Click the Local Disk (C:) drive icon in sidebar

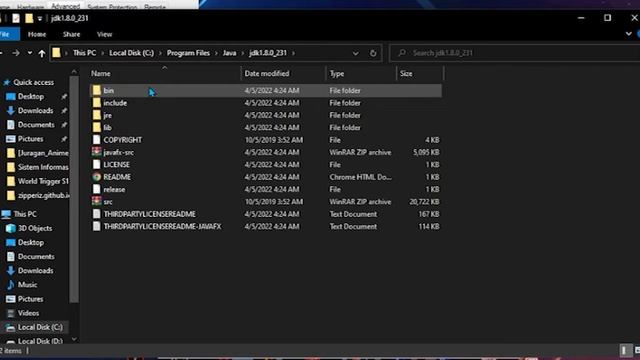click(x=11, y=327)
